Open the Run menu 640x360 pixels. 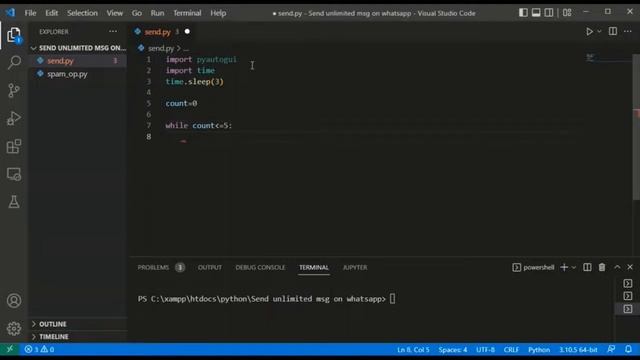(x=157, y=13)
